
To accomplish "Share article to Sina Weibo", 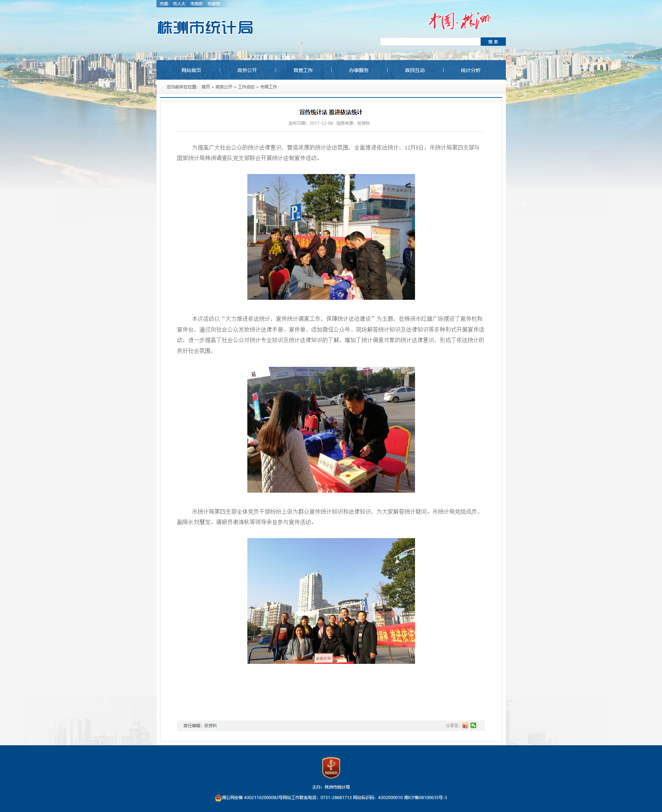I will (x=465, y=725).
